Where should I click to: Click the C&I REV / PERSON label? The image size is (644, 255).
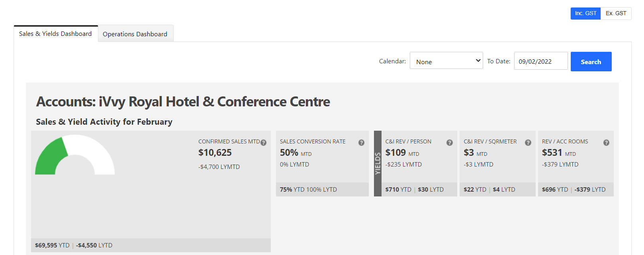point(408,141)
